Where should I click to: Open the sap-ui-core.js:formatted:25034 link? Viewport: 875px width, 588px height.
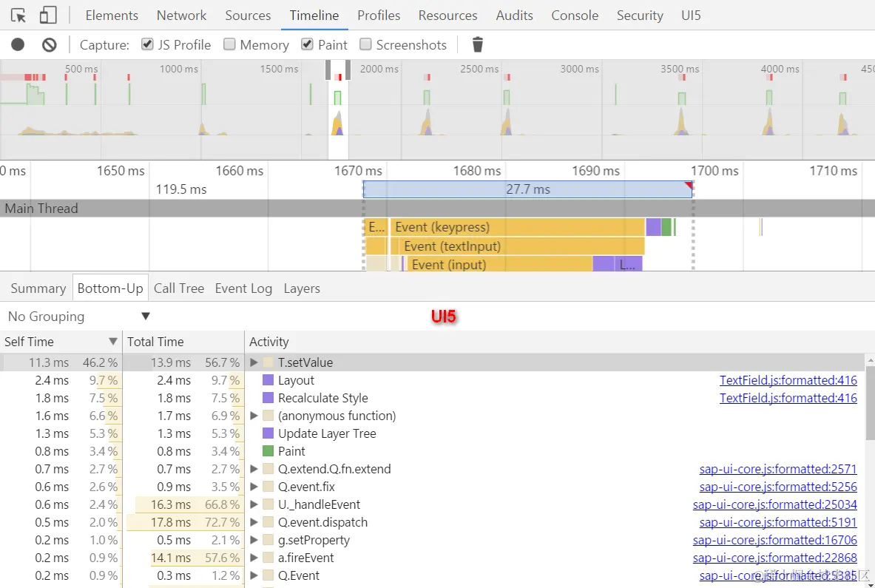coord(774,504)
